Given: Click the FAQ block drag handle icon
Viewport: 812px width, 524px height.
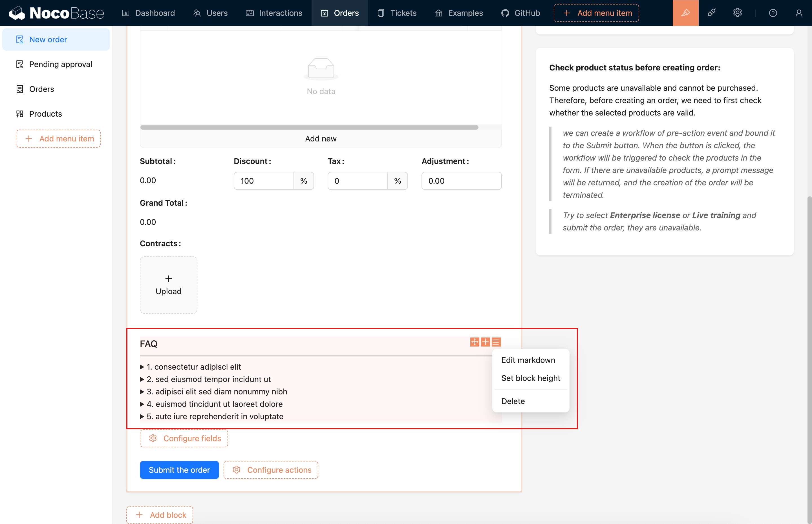Looking at the screenshot, I should coord(474,342).
